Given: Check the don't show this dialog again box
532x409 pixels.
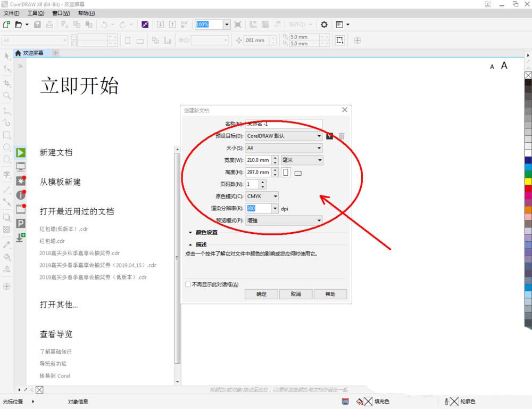Looking at the screenshot, I should click(188, 284).
